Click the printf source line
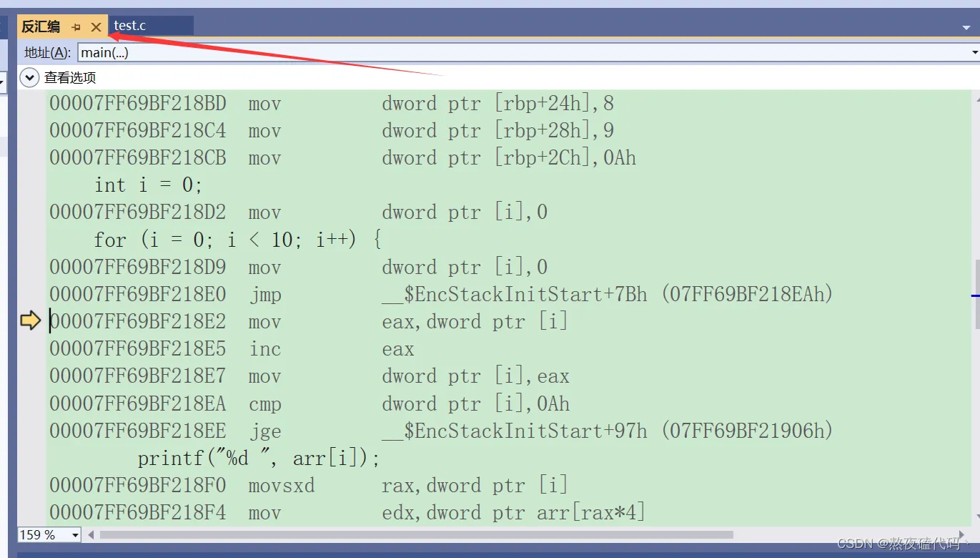The height and width of the screenshot is (558, 980). (x=259, y=459)
